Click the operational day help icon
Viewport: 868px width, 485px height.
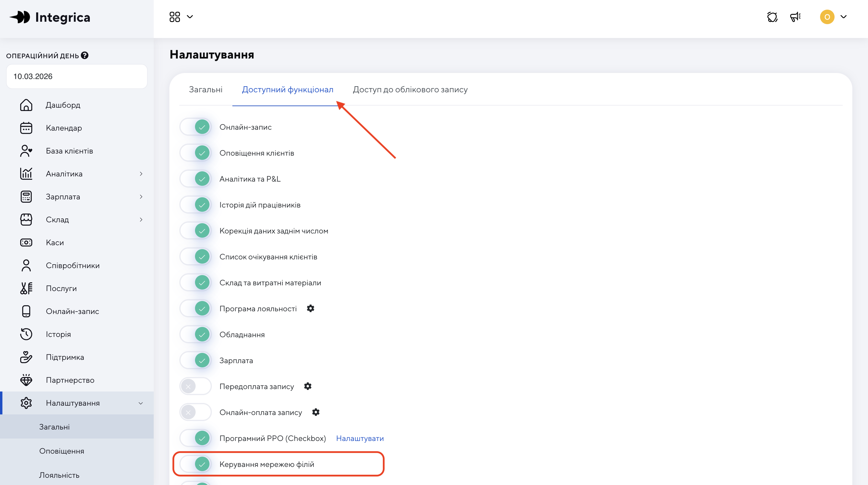85,55
